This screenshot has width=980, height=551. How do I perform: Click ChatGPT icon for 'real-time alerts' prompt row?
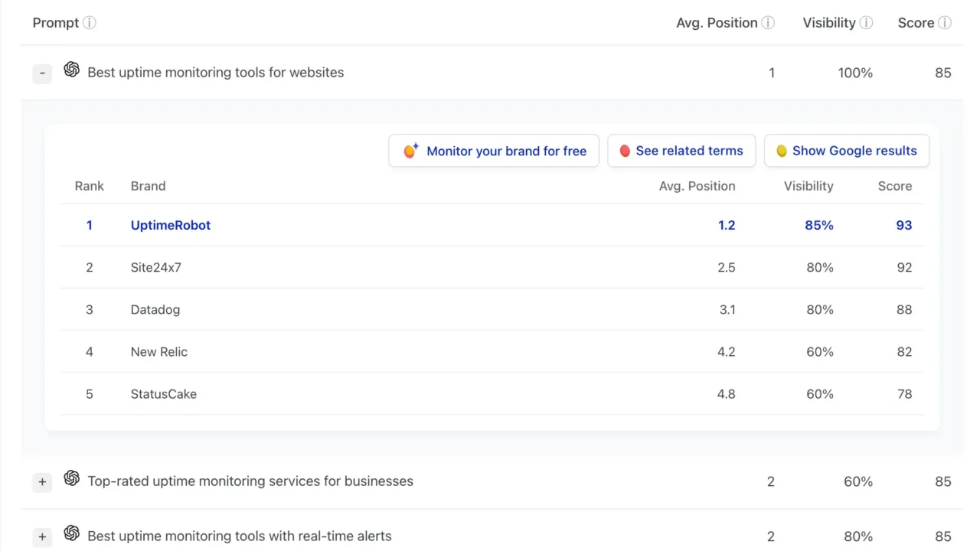click(71, 533)
